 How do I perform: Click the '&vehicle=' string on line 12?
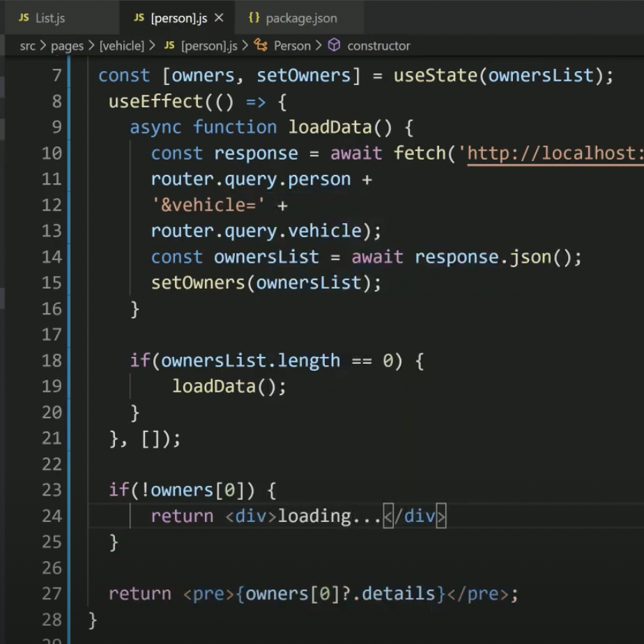point(208,205)
